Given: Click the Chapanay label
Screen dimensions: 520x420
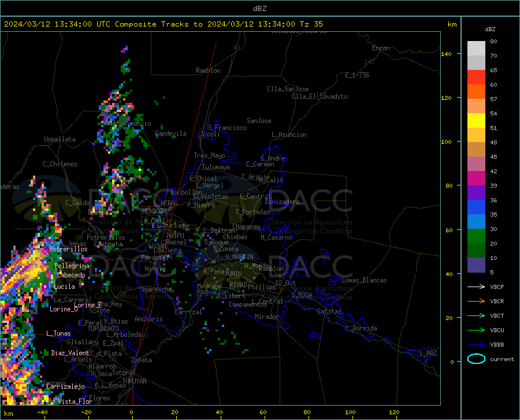Looking at the screenshot, I should click(246, 226).
